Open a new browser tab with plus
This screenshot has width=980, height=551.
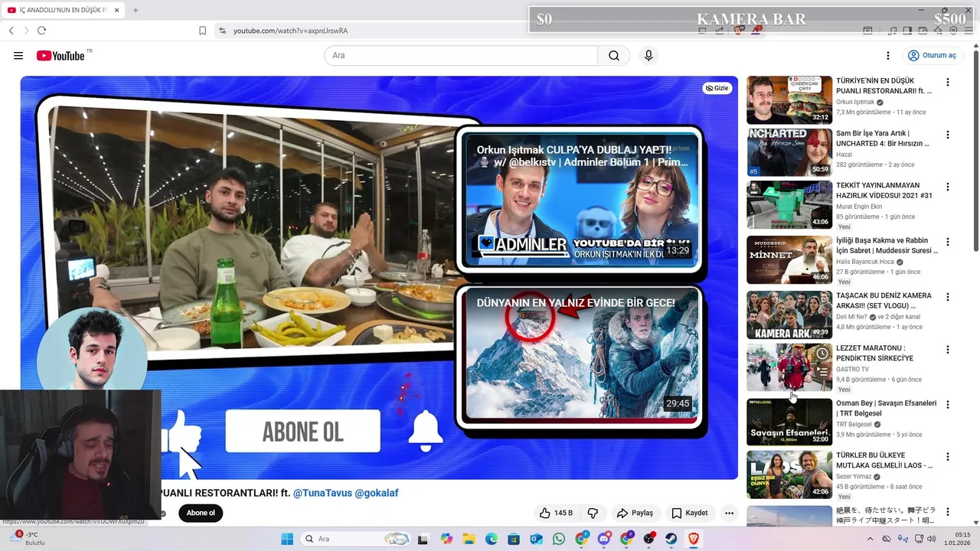(136, 10)
